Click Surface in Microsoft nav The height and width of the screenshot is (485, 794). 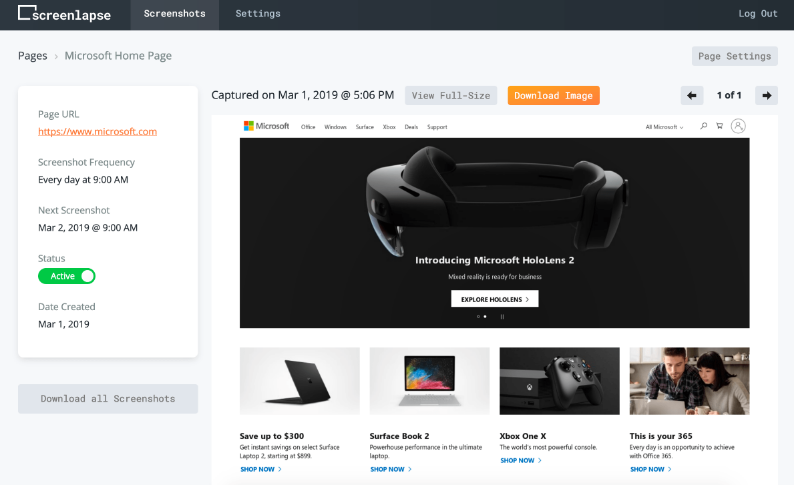pyautogui.click(x=365, y=127)
